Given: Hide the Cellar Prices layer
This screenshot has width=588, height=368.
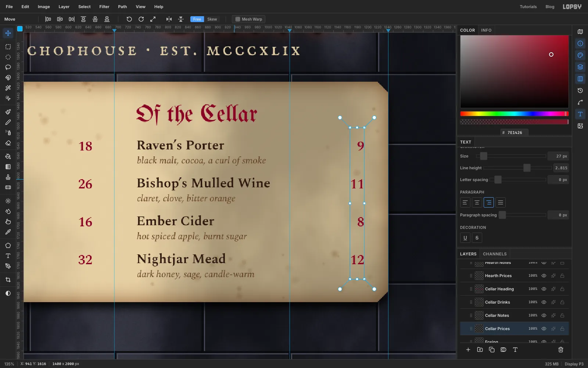Looking at the screenshot, I should pyautogui.click(x=544, y=329).
